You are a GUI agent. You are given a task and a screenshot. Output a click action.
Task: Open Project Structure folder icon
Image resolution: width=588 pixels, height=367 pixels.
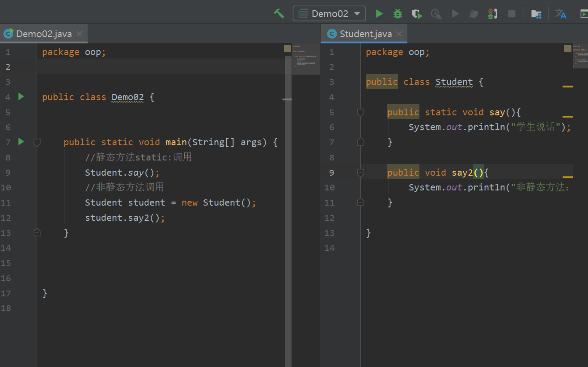(536, 14)
